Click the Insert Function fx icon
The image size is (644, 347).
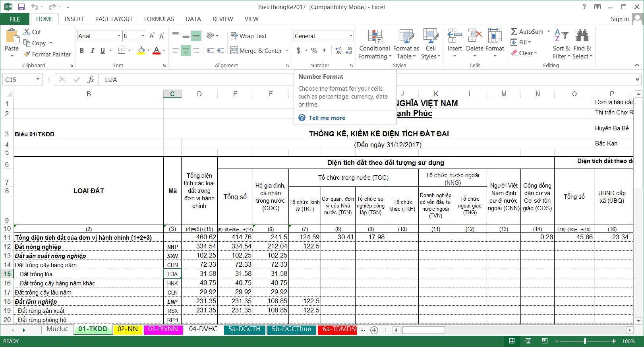(x=91, y=79)
